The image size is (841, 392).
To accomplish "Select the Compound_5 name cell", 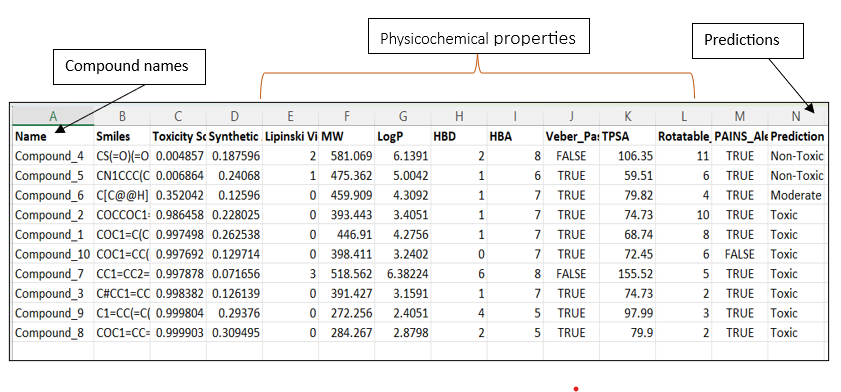I will (53, 176).
